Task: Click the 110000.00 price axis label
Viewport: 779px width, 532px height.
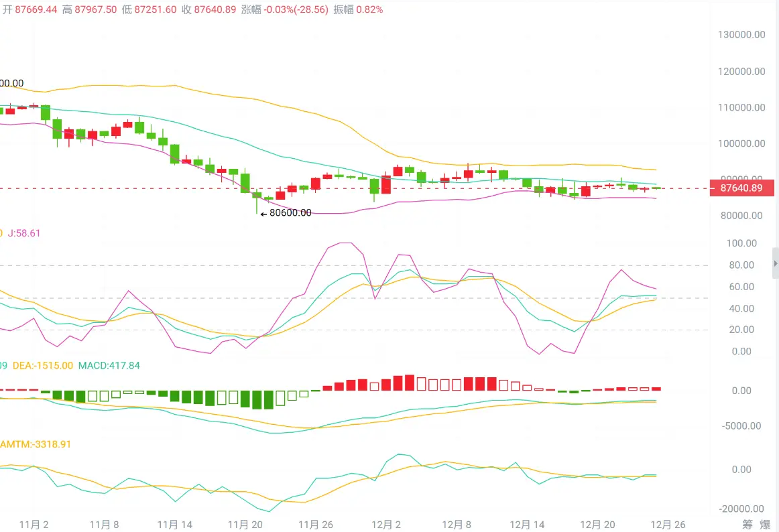Action: [741, 107]
